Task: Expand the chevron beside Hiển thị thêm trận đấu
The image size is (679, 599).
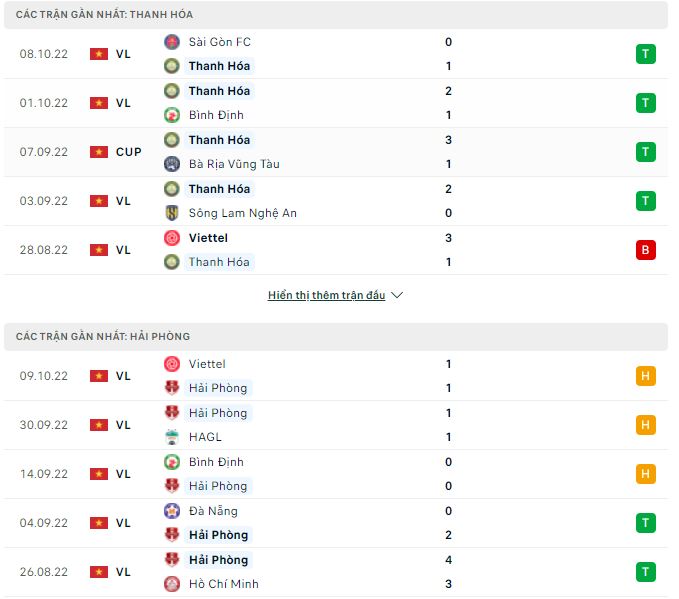Action: pos(397,296)
